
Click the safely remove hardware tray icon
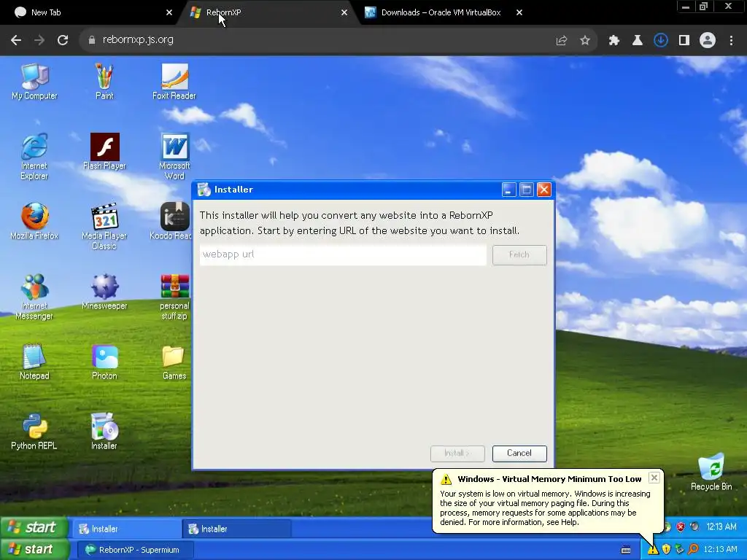(680, 550)
